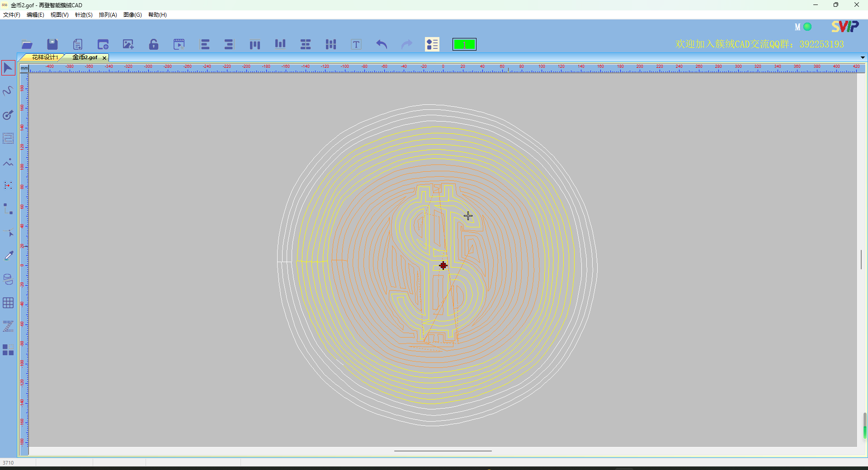Toggle the unlock padlock icon
This screenshot has height=470, width=868.
(x=154, y=44)
